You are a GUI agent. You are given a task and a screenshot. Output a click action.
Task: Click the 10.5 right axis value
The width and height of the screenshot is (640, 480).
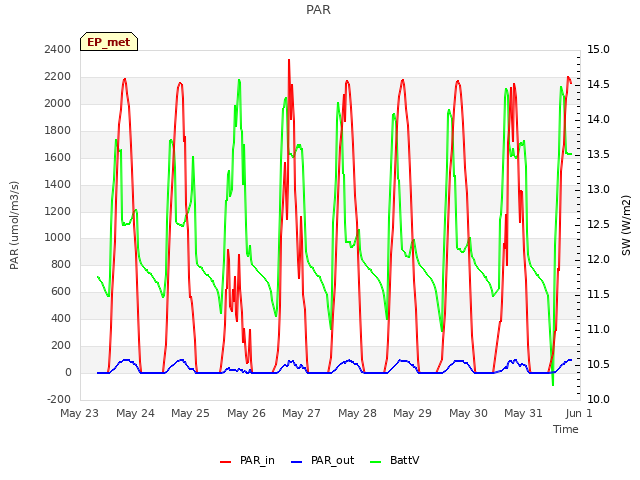(598, 364)
